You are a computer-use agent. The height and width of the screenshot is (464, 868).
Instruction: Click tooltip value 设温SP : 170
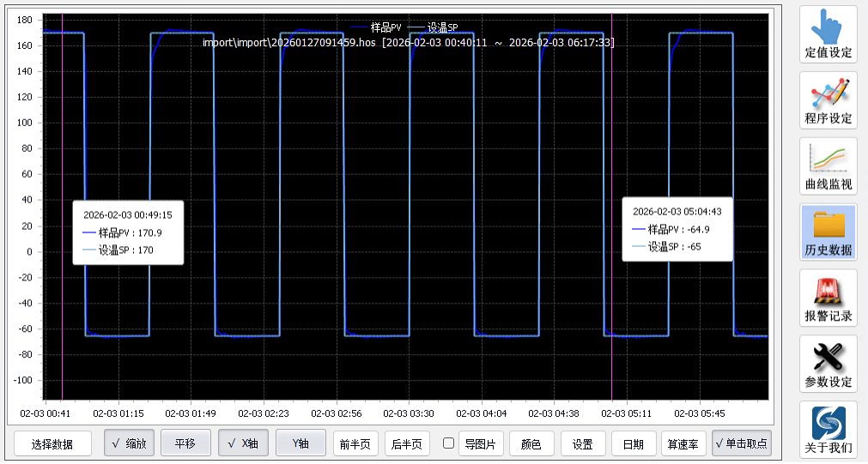point(118,250)
